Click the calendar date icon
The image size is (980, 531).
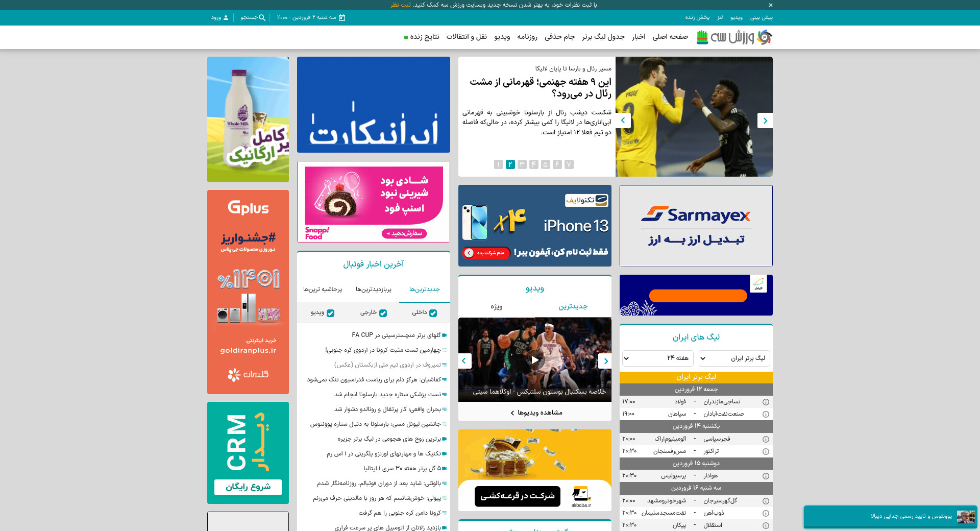pos(342,17)
